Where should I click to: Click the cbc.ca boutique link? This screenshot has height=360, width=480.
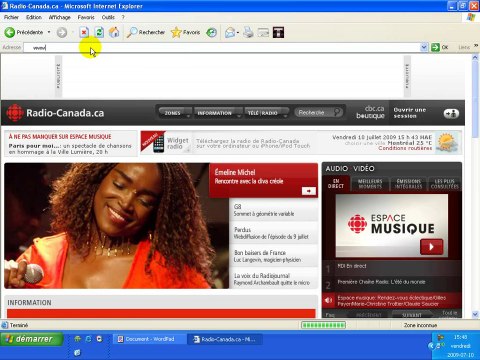370,112
